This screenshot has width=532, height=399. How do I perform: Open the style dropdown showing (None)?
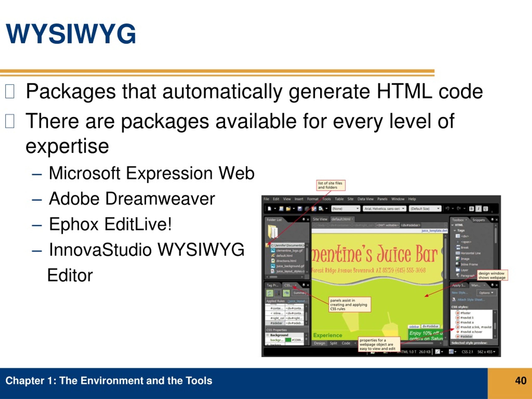[345, 208]
